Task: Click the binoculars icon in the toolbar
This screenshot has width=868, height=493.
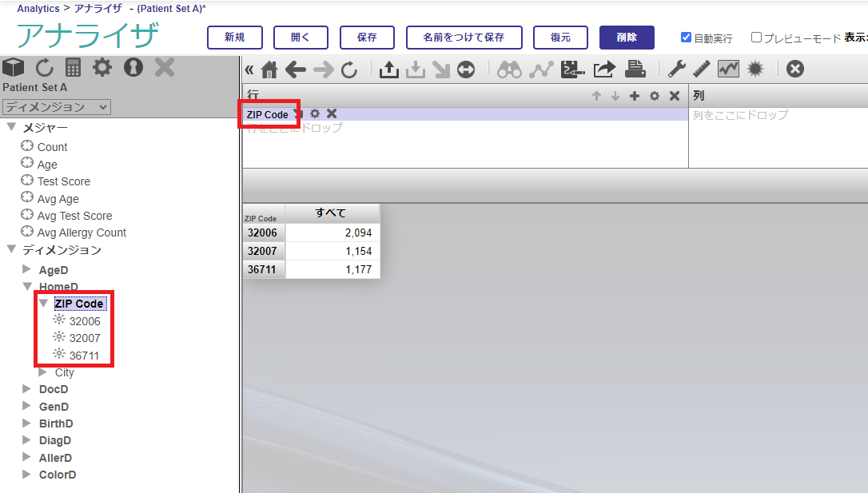Action: (x=509, y=70)
